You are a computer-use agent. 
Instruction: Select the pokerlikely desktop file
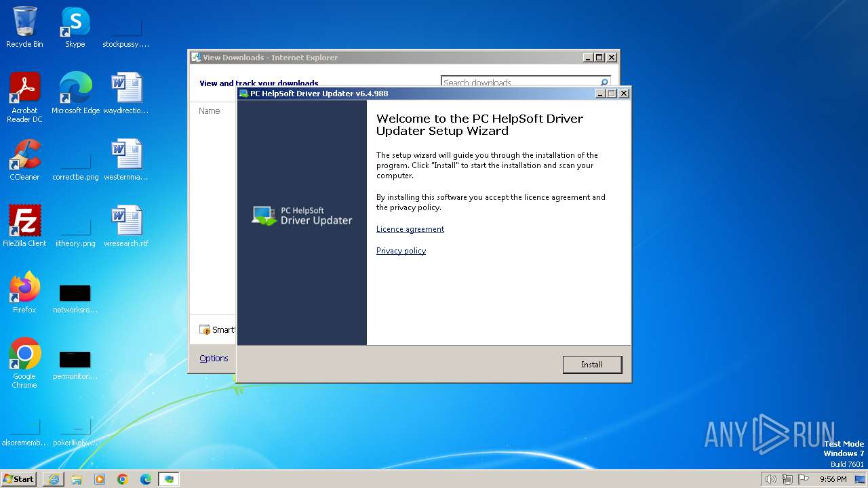(x=75, y=431)
